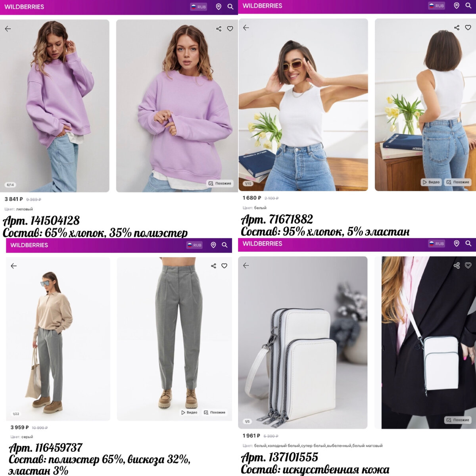Viewport: 476px width, 476px height.
Task: Favorite the grey trousers with heart icon
Action: [x=224, y=266]
